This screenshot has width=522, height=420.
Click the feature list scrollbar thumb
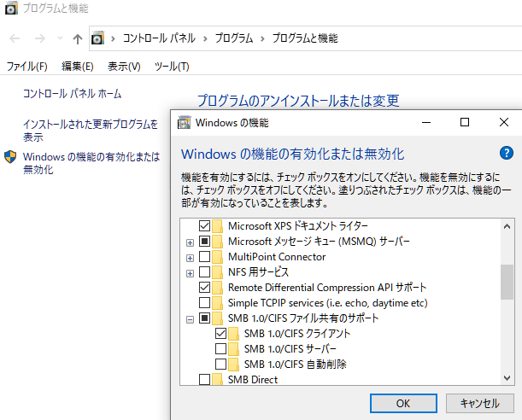click(x=507, y=282)
